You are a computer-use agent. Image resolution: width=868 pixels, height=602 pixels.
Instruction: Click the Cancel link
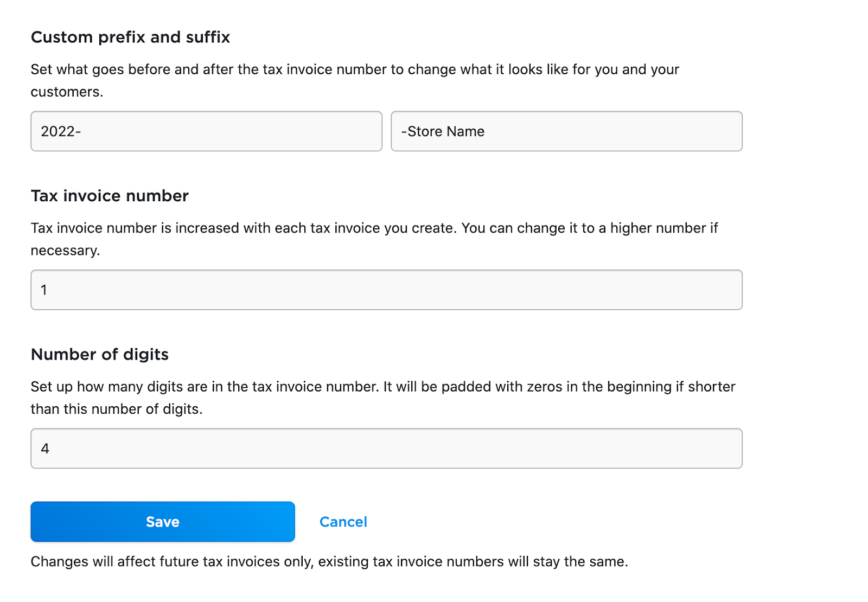coord(343,522)
